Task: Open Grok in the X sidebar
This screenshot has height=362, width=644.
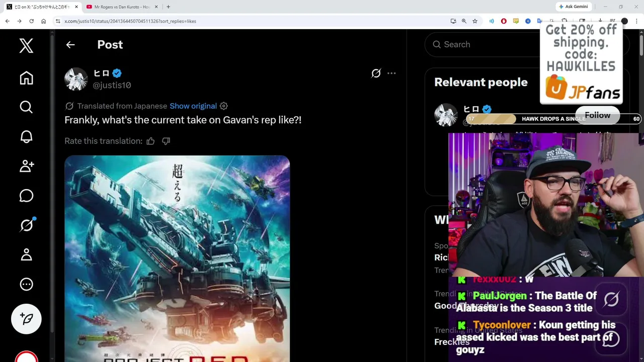Action: click(x=26, y=225)
